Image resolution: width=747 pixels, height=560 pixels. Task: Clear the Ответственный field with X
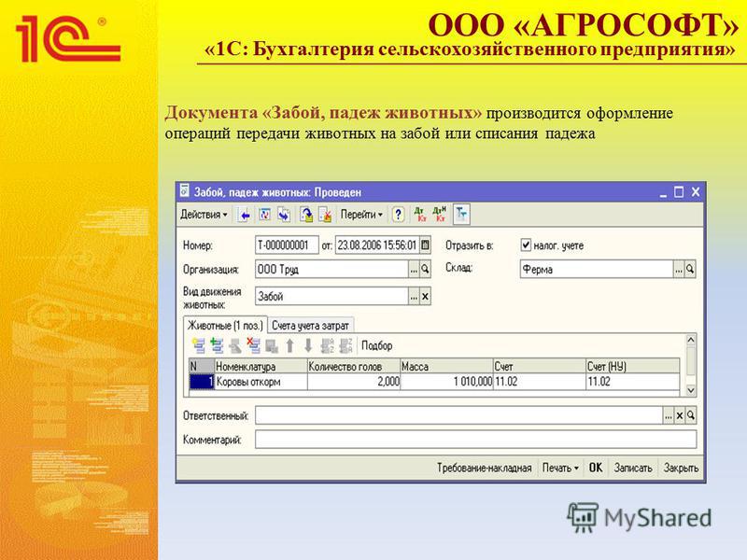pos(680,415)
